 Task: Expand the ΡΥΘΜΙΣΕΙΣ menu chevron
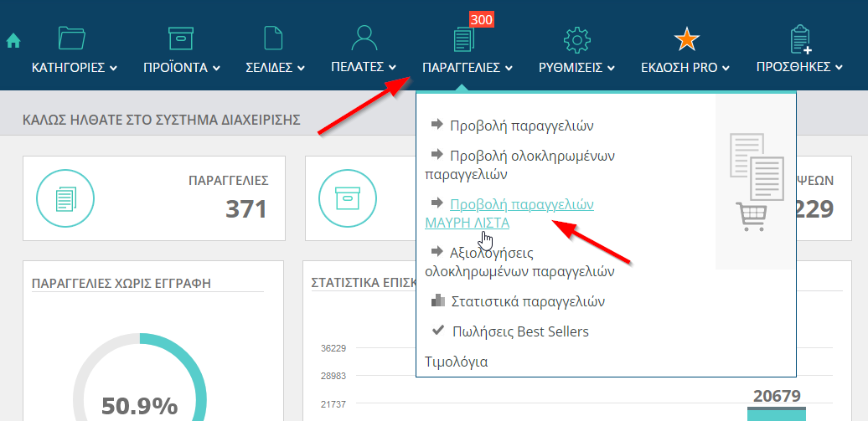pos(611,68)
